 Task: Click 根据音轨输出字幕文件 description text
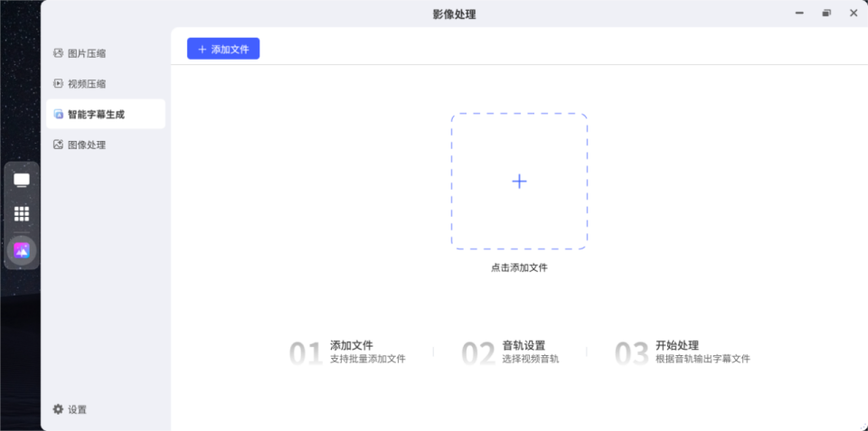[703, 359]
